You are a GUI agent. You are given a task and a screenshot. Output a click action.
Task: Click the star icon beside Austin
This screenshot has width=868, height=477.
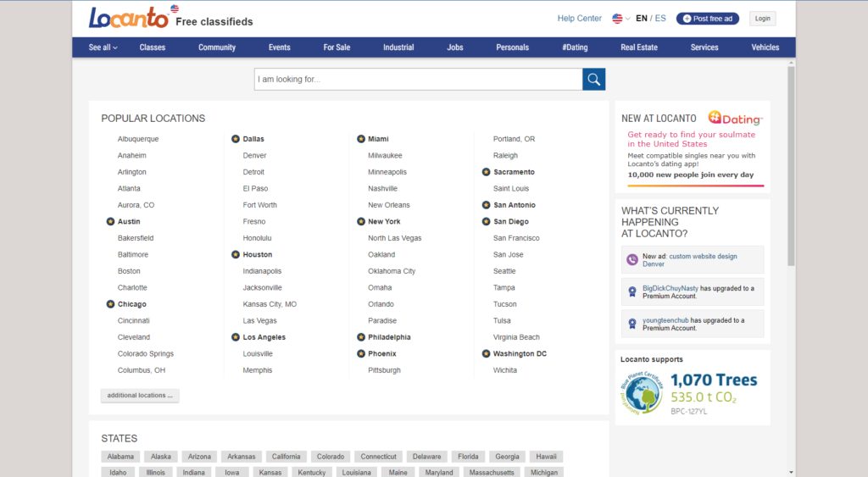click(x=110, y=221)
